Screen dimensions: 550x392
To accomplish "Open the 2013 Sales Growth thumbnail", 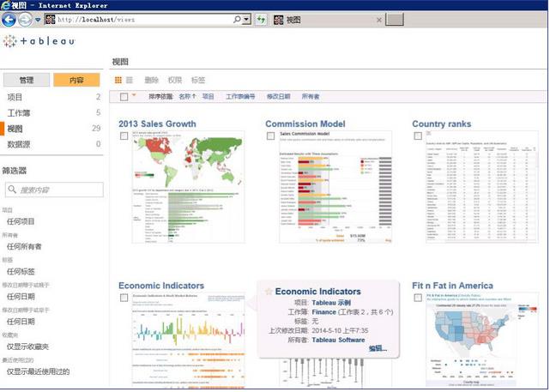I will [189, 187].
